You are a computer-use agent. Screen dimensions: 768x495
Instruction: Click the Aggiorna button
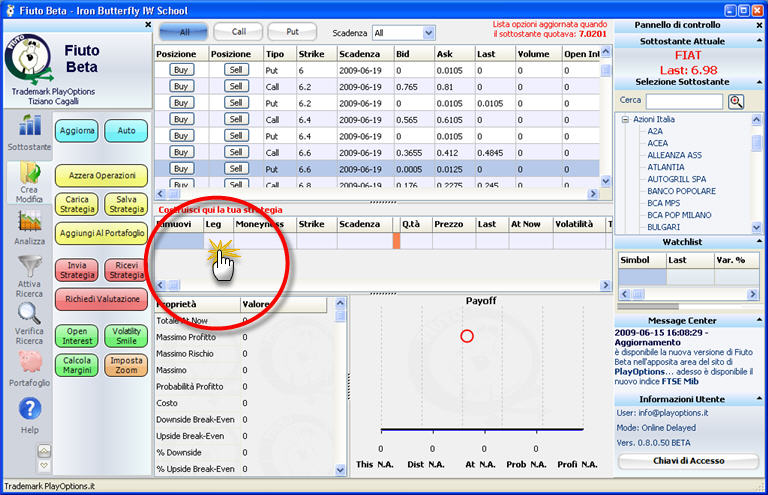(77, 131)
